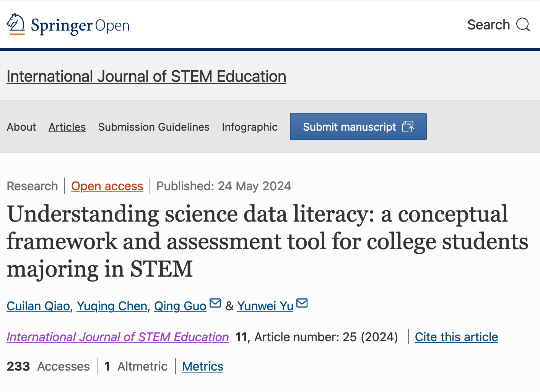Follow the Open access link

107,186
